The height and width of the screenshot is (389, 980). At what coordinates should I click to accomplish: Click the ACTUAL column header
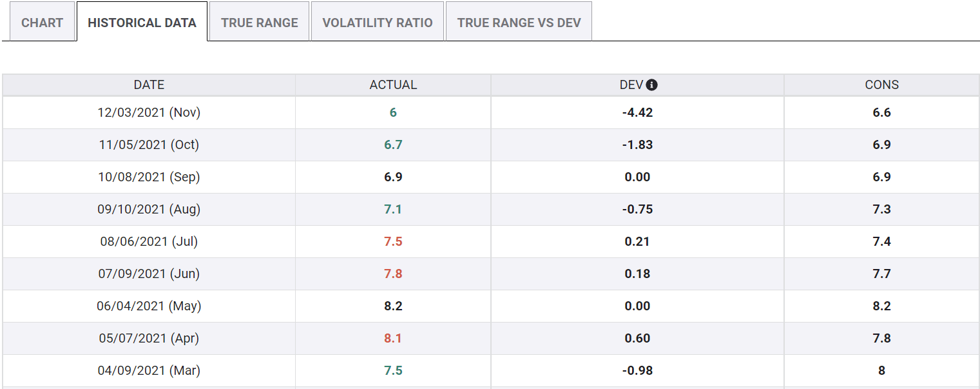(393, 85)
